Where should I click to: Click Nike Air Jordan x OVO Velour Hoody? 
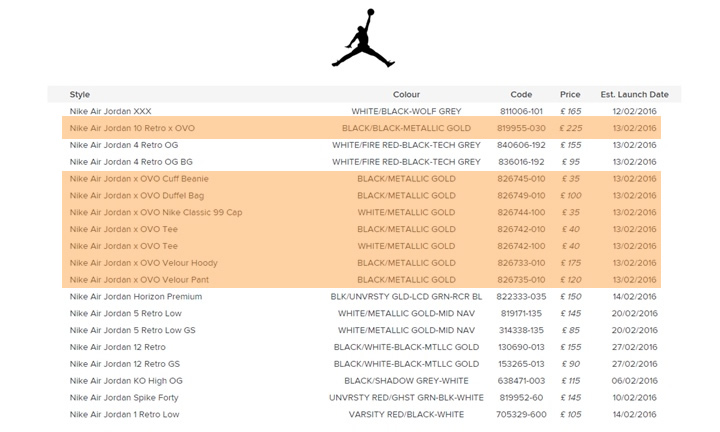pos(144,263)
